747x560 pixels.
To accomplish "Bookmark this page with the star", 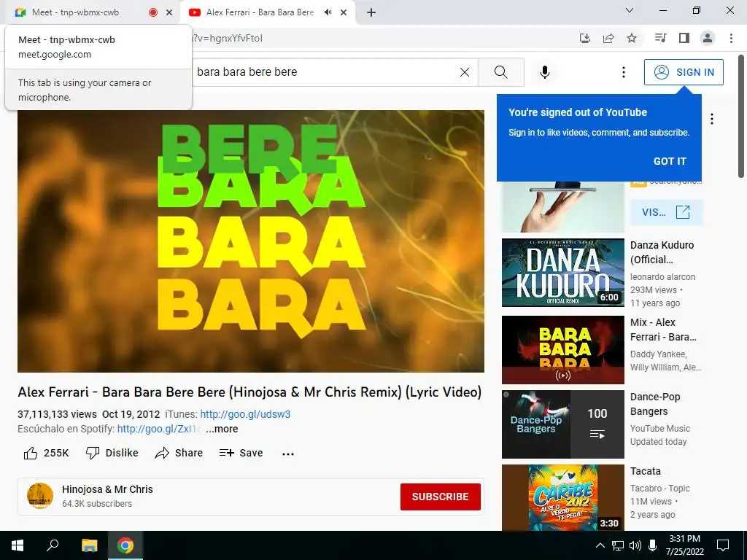I will (632, 38).
